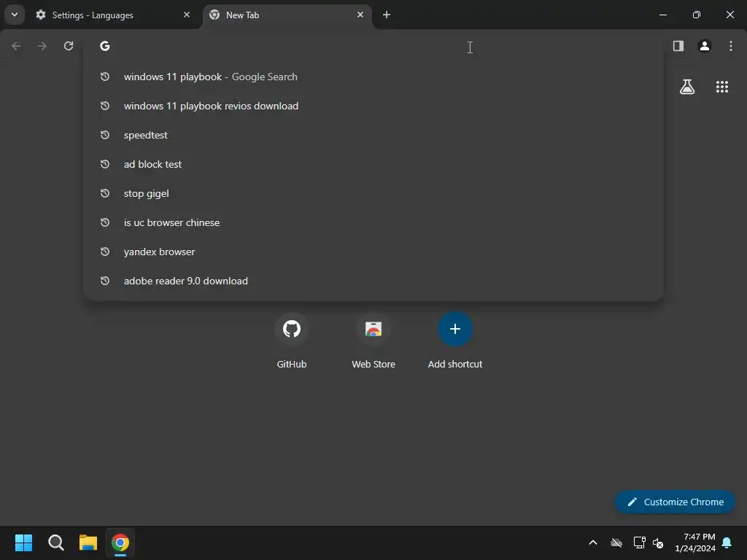Open the GitHub shortcut
The height and width of the screenshot is (560, 747).
292,341
